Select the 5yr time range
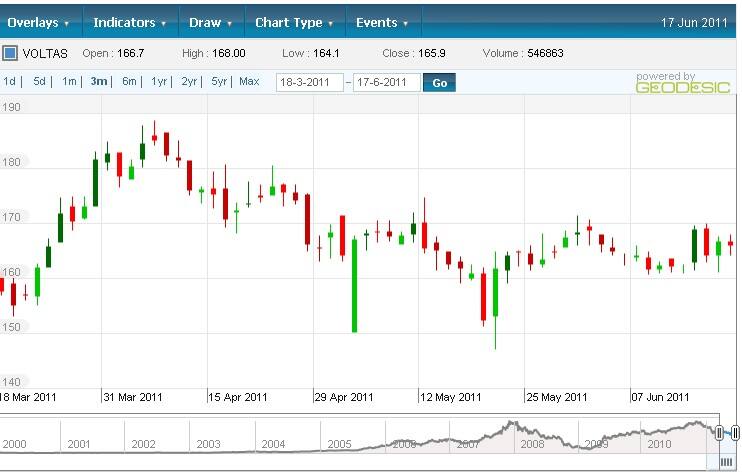 click(219, 81)
